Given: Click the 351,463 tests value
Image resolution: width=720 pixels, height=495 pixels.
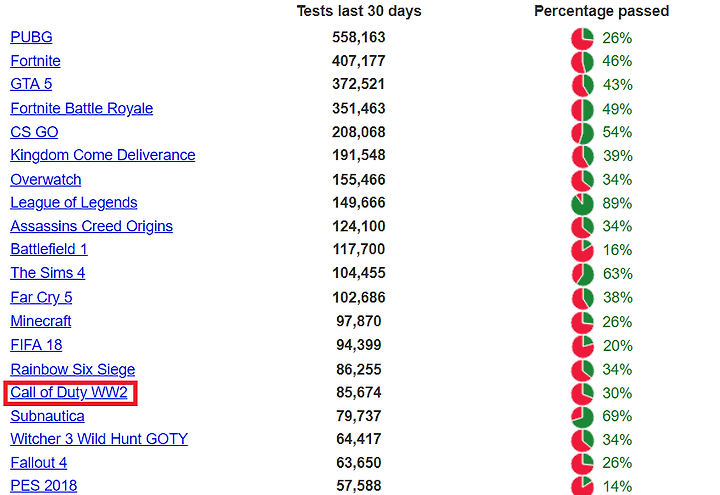Looking at the screenshot, I should 359,108.
